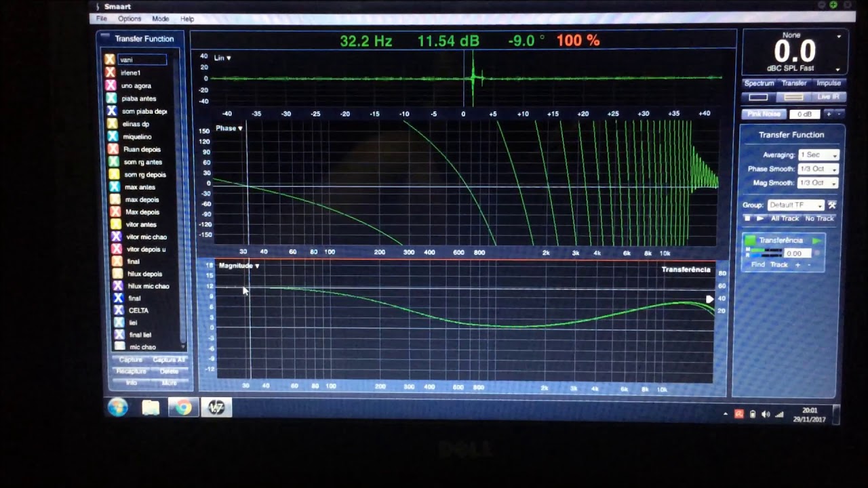Screen dimensions: 868x488
Task: Click the generator level field showing 0 dB
Action: [805, 115]
